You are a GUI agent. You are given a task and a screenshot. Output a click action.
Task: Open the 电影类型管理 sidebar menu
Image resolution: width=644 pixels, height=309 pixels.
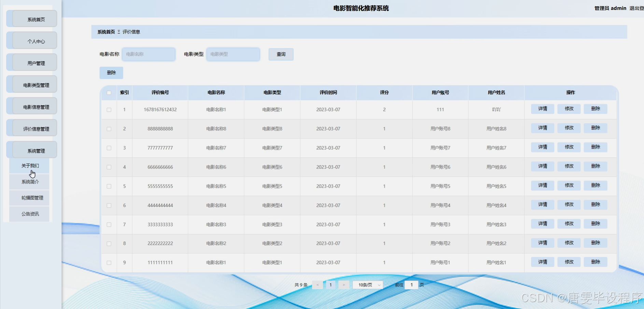click(x=32, y=84)
